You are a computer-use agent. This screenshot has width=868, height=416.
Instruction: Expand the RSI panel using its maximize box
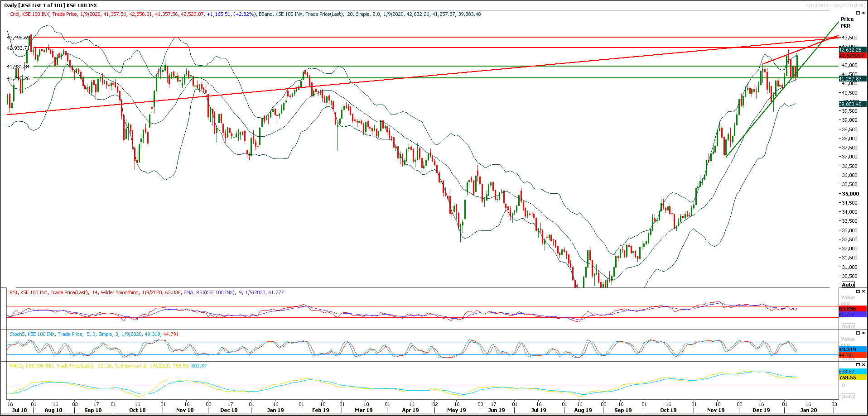[858, 292]
